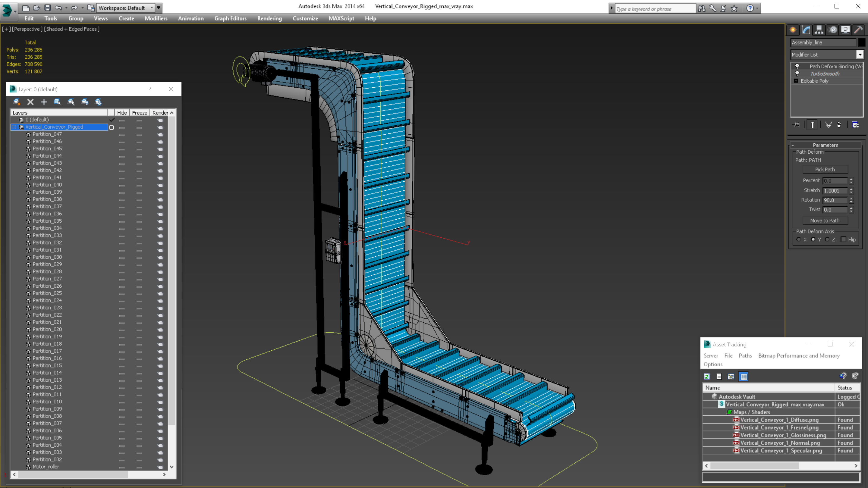
Task: Toggle TurboSmooth modifier lightbulb
Action: coord(797,74)
